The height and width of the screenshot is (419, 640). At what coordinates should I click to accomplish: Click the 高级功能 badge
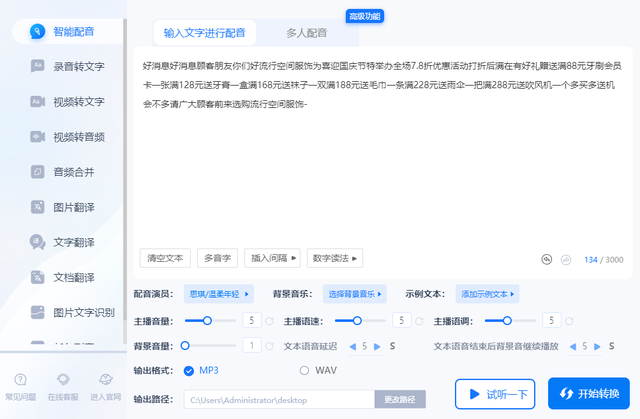click(365, 16)
